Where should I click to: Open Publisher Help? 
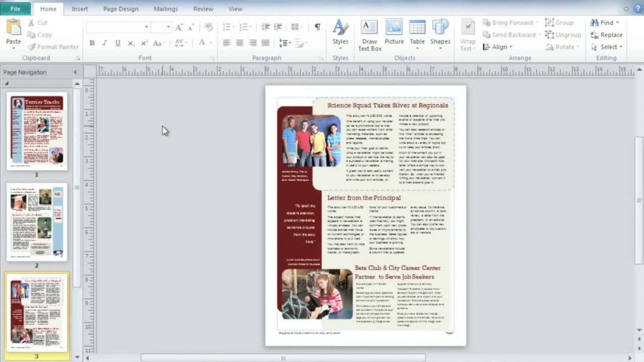(x=638, y=8)
